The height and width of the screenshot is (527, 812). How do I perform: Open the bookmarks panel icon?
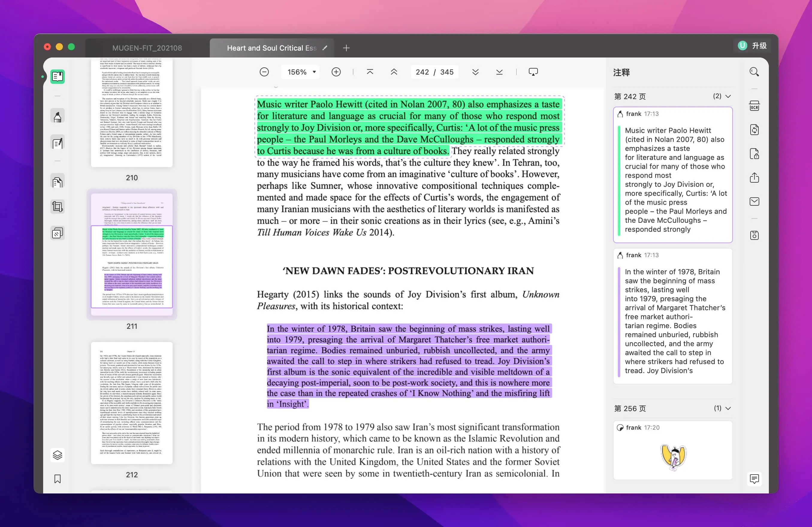pos(57,479)
